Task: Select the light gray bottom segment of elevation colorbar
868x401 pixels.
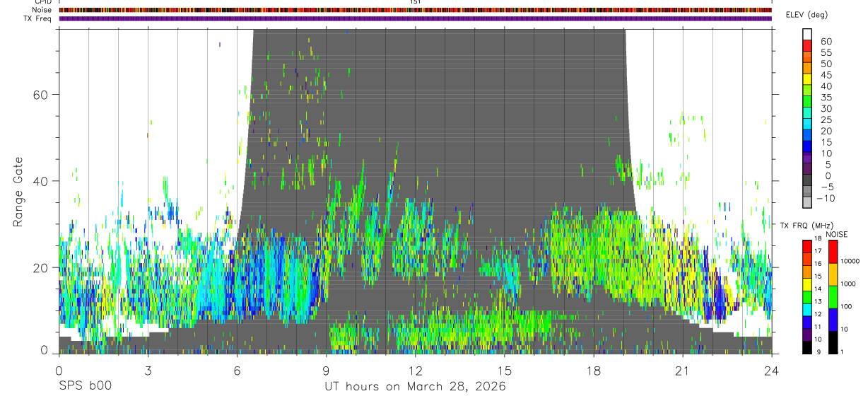Action: pos(807,202)
